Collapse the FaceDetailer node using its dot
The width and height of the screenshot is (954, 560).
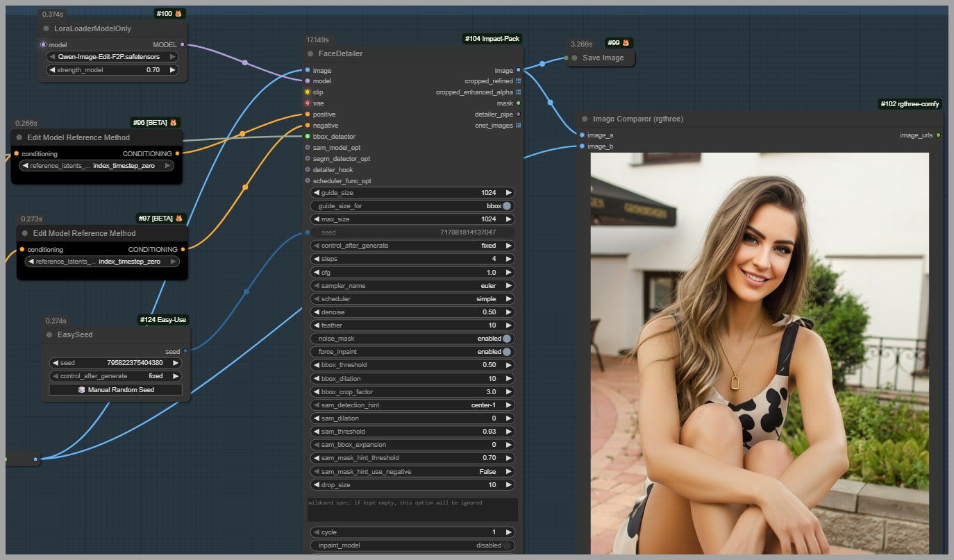click(310, 53)
